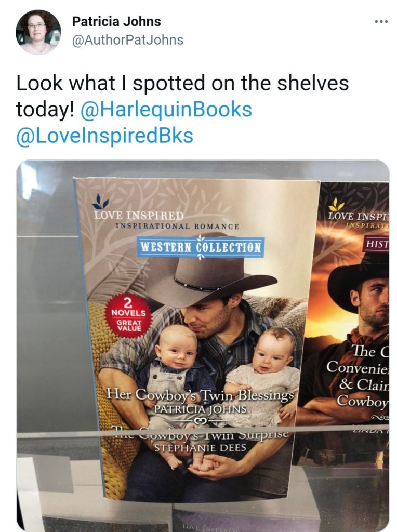The width and height of the screenshot is (397, 532).
Task: Click the red '2 Novels Great Value' badge
Action: click(x=128, y=316)
